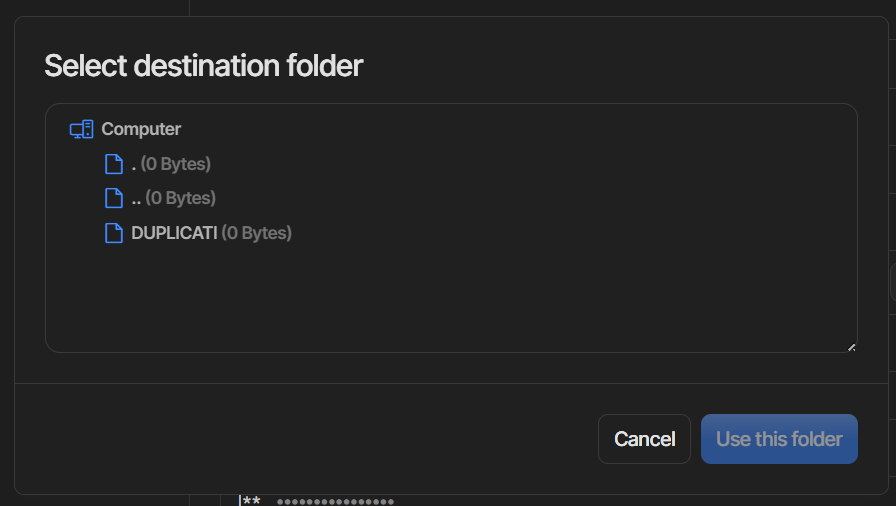Click the file icon beside single-dot entry
Viewport: 896px width, 506px height.
[114, 164]
